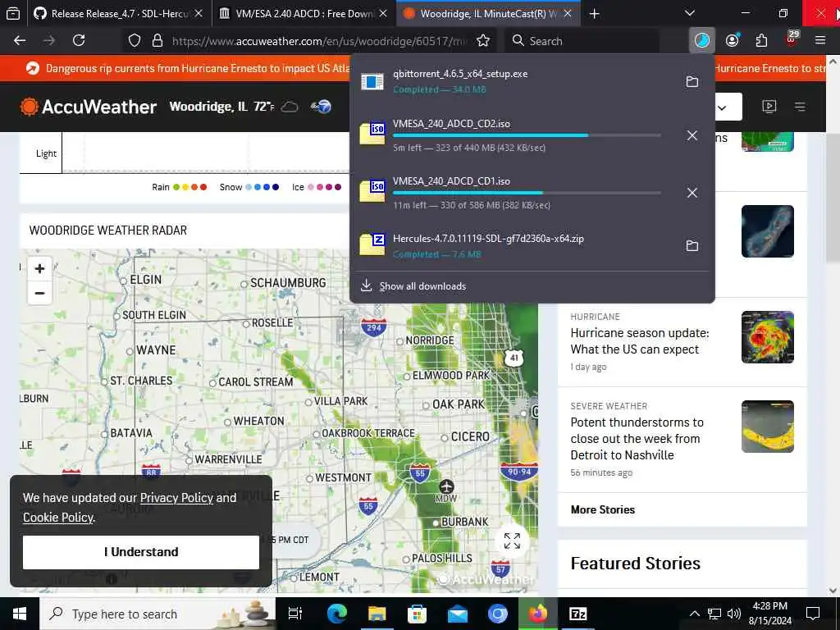Image resolution: width=840 pixels, height=630 pixels.
Task: Open the Firefox View icon
Action: [13, 13]
